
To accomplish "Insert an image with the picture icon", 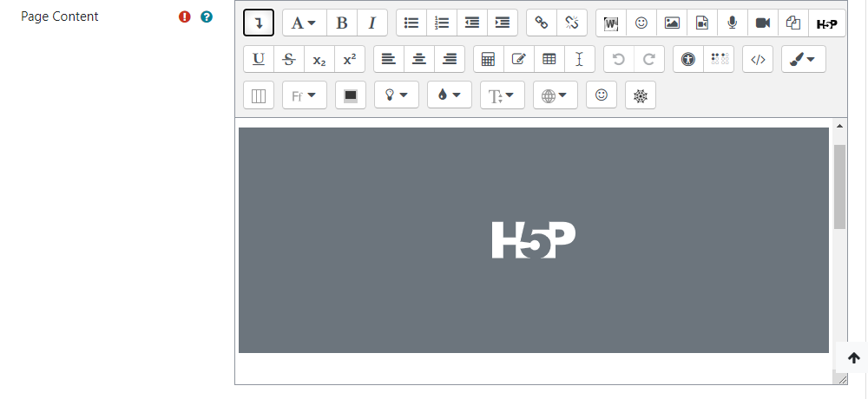I will [672, 23].
